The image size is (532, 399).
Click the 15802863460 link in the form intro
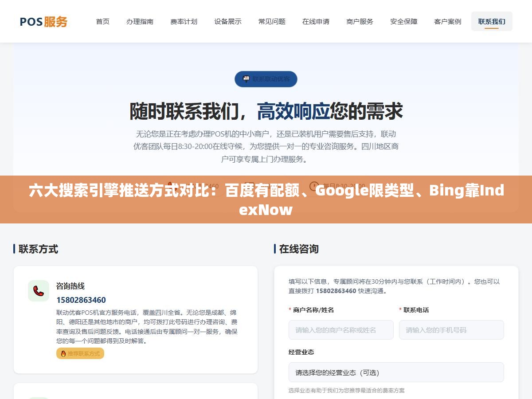[336, 291]
